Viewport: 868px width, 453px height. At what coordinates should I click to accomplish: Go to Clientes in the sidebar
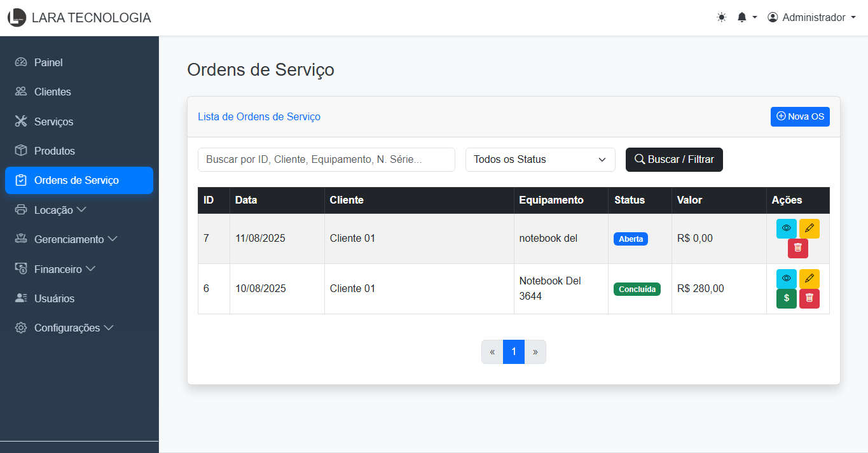click(x=52, y=92)
